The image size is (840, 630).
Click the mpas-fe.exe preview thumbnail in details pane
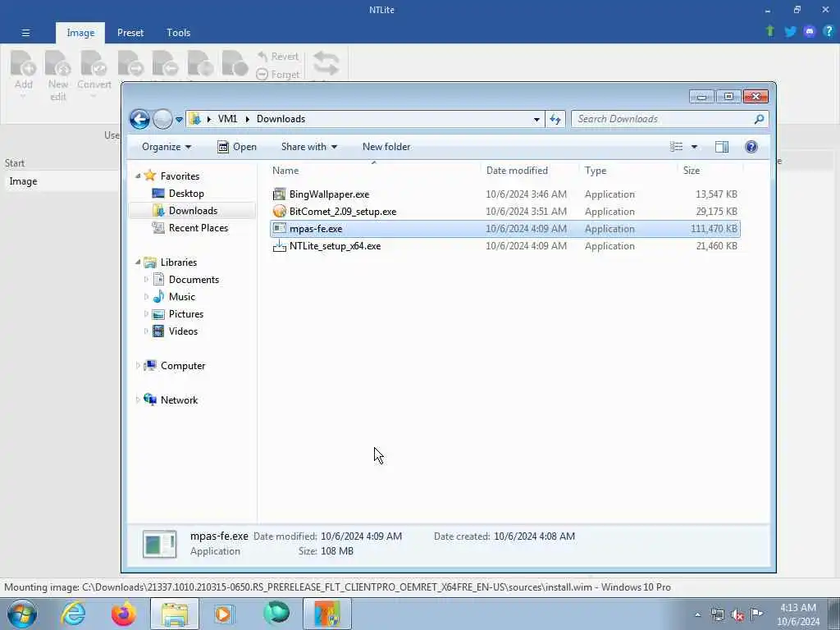pos(160,544)
